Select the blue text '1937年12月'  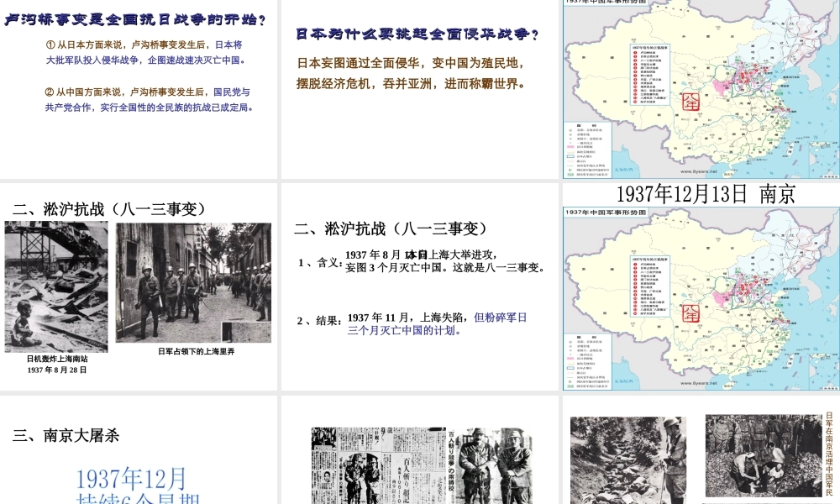[x=131, y=478]
